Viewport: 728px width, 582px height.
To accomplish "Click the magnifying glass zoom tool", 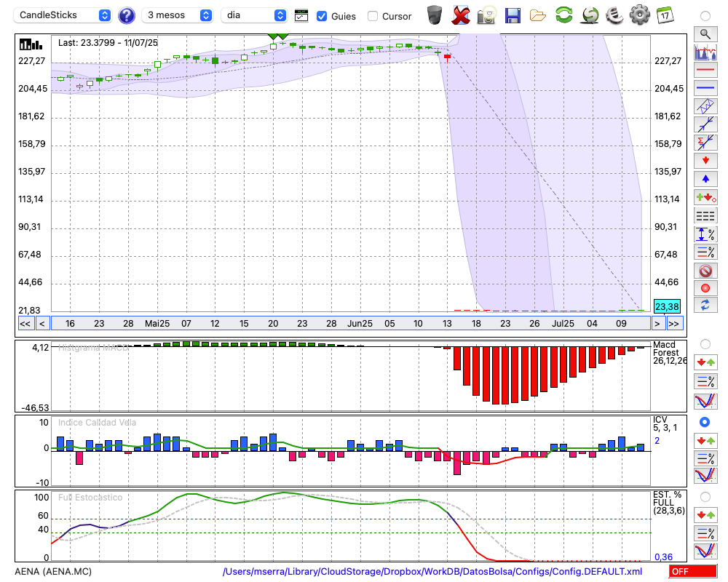I will [705, 34].
